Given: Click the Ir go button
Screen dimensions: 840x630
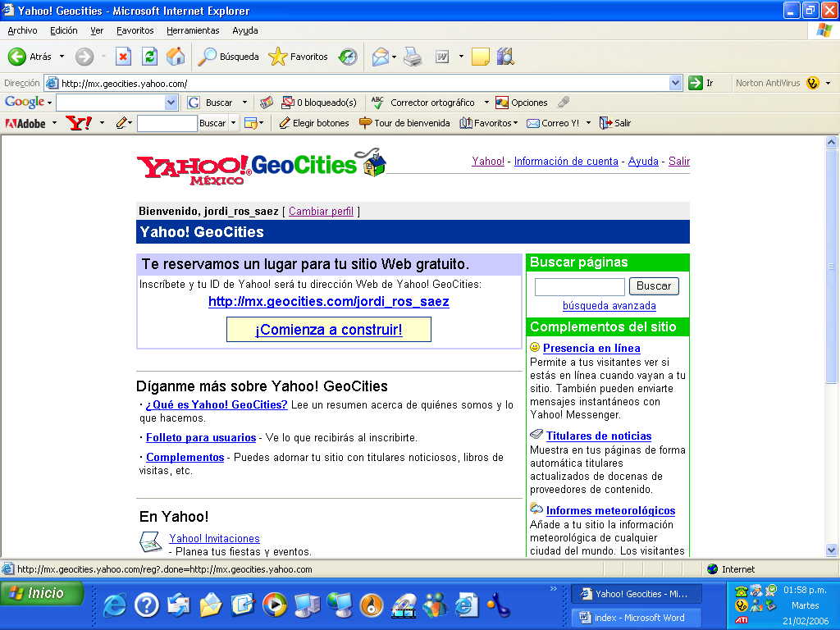Looking at the screenshot, I should tap(701, 83).
